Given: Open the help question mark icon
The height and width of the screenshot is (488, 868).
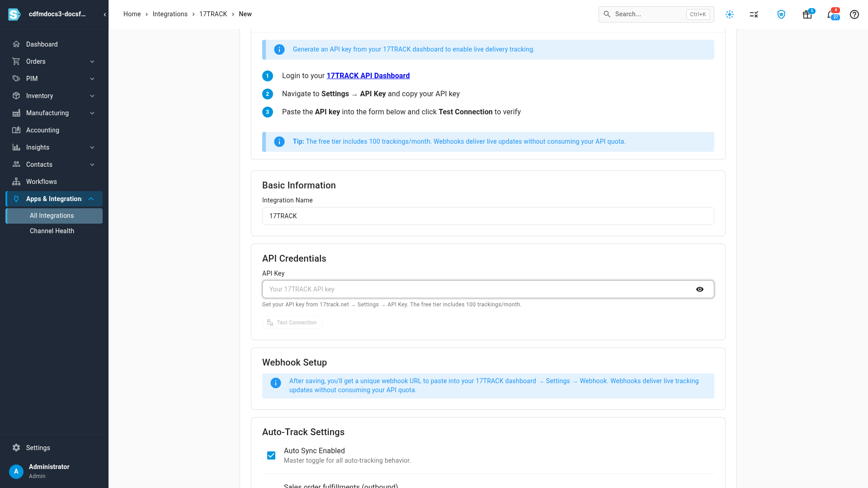Looking at the screenshot, I should point(854,14).
